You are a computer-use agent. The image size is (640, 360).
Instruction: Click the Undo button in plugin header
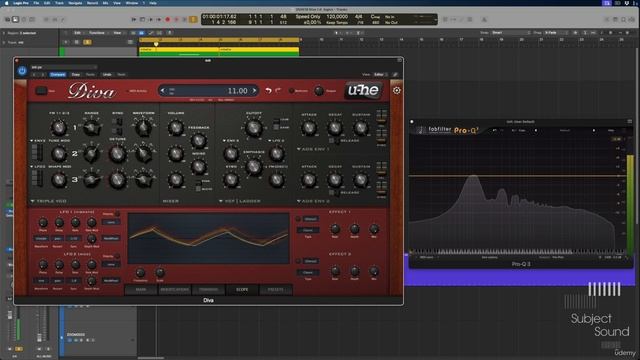tap(107, 75)
